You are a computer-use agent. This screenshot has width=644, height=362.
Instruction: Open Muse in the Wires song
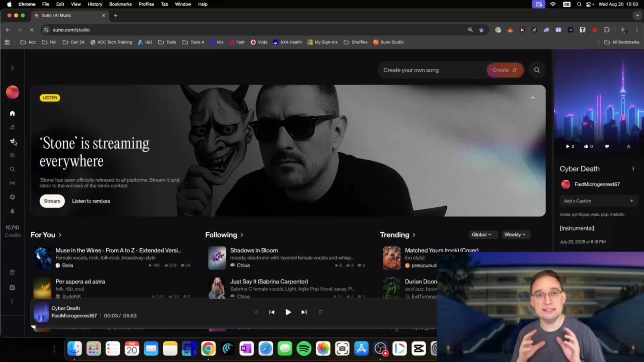[118, 250]
